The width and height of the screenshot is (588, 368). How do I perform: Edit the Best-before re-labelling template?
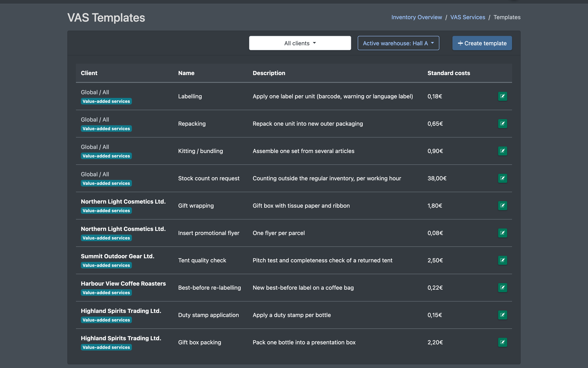pos(502,288)
